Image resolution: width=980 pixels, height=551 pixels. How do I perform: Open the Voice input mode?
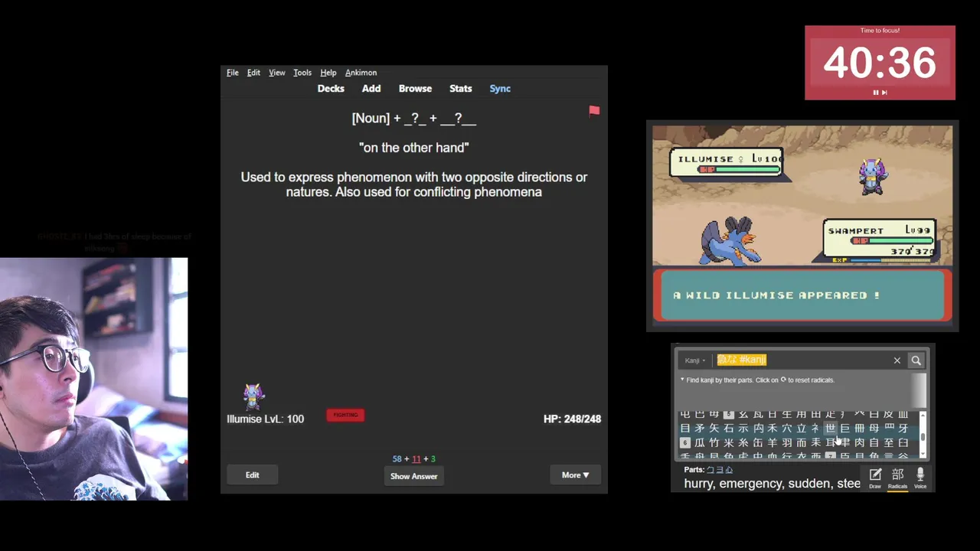[x=920, y=478]
